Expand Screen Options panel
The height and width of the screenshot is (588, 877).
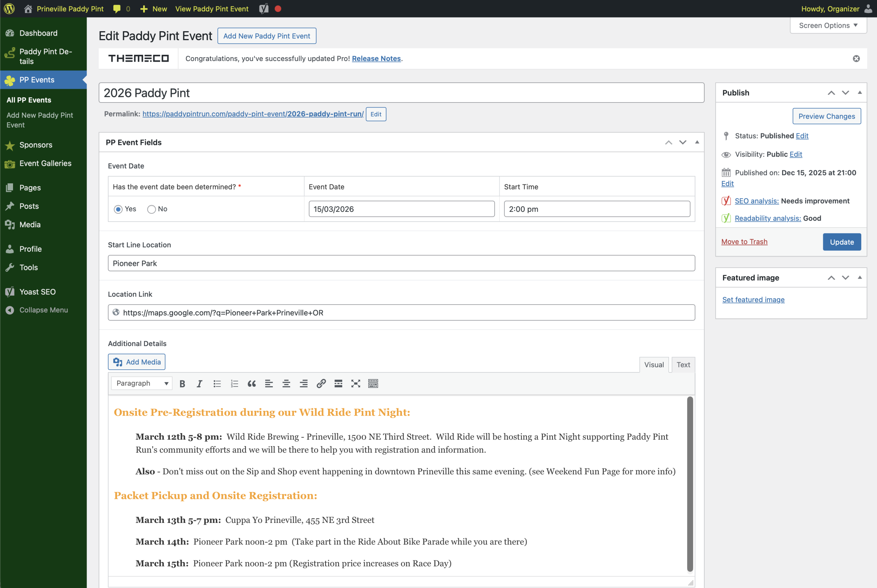[828, 25]
